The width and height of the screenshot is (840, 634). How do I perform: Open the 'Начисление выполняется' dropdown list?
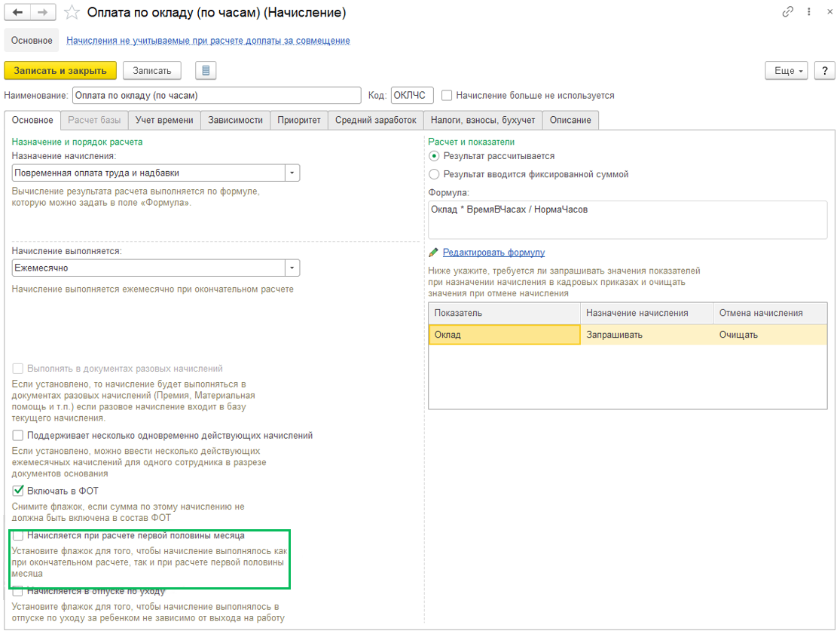point(292,268)
